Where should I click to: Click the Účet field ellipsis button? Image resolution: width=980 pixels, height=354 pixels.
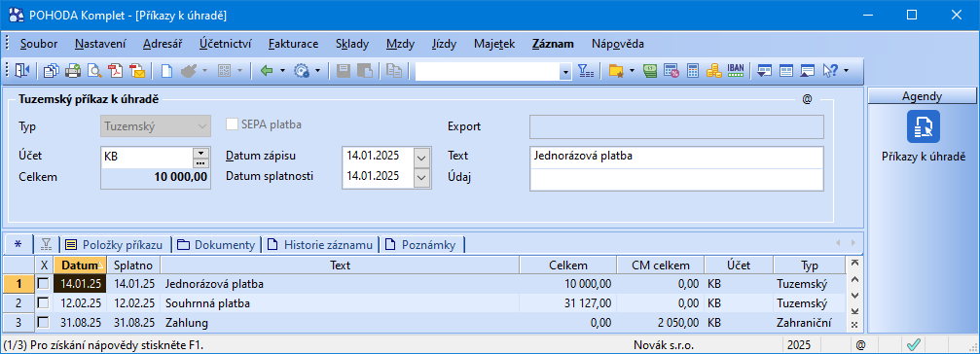tap(200, 163)
